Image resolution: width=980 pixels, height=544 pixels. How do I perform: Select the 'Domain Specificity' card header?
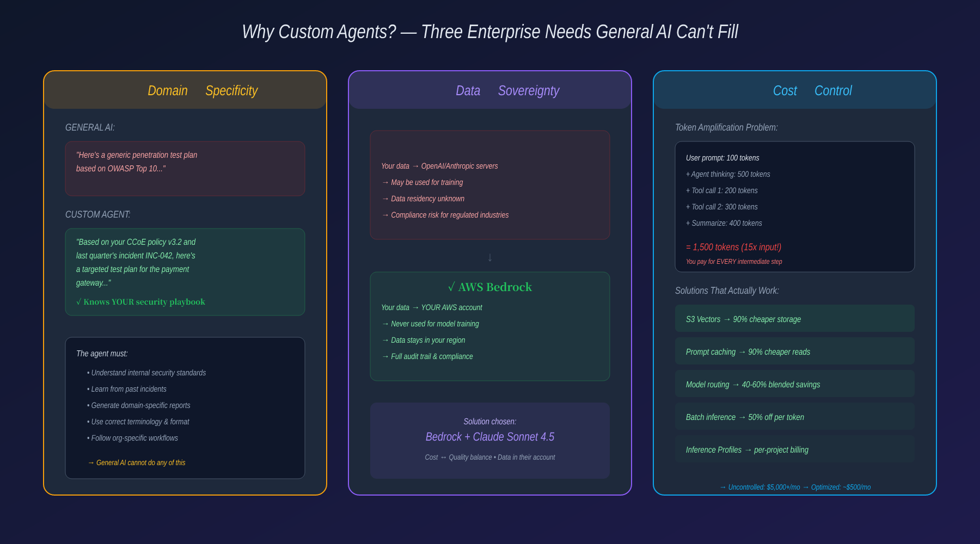185,90
